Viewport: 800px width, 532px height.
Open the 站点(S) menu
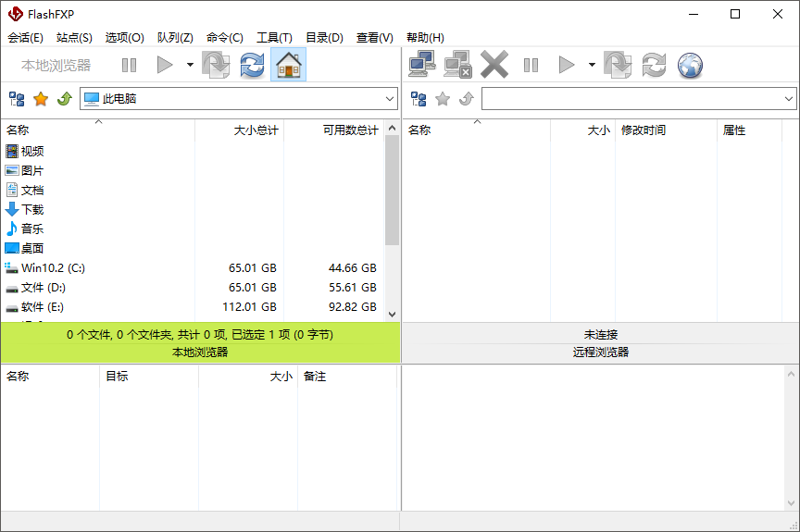pyautogui.click(x=74, y=38)
